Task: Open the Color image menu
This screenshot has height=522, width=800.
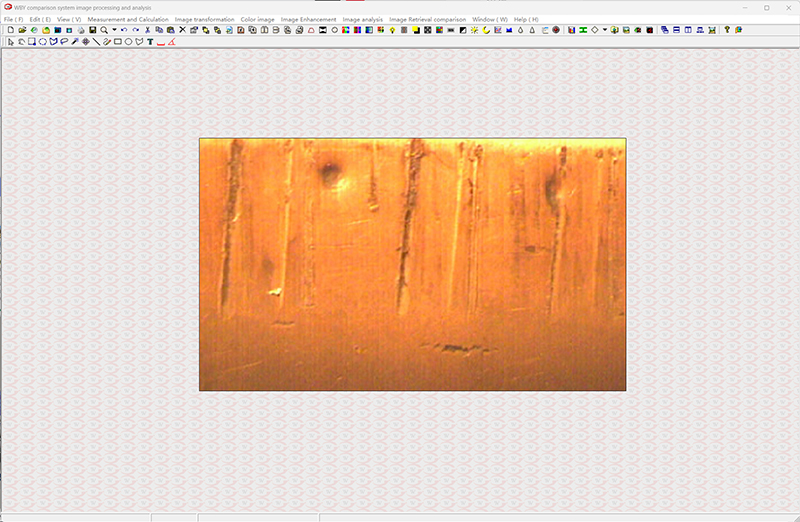Action: [257, 19]
